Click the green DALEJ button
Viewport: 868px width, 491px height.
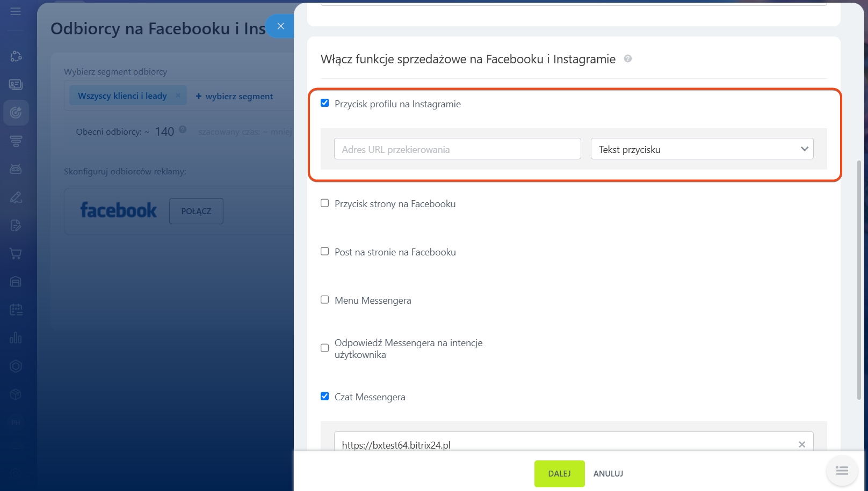pos(559,474)
